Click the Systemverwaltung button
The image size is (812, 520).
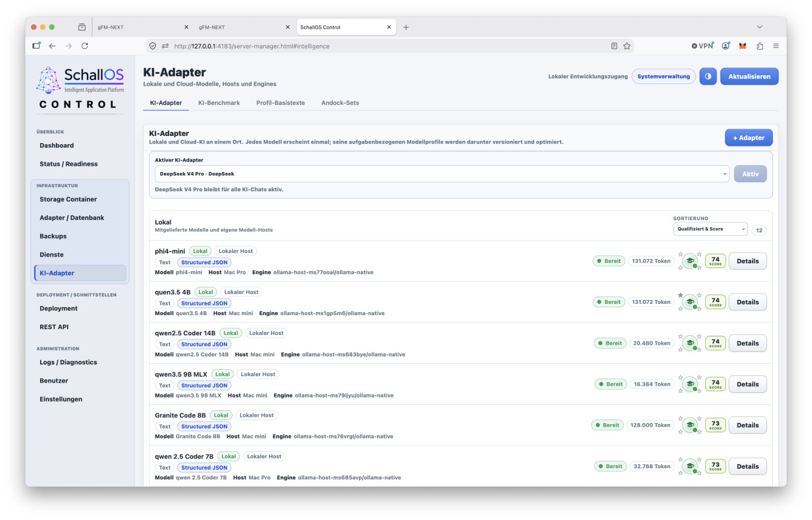(663, 77)
